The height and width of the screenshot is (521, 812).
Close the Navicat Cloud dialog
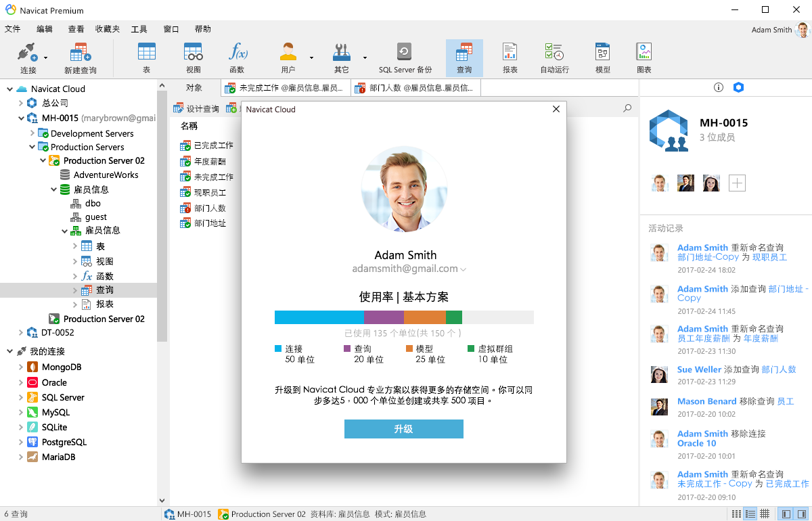coord(556,109)
